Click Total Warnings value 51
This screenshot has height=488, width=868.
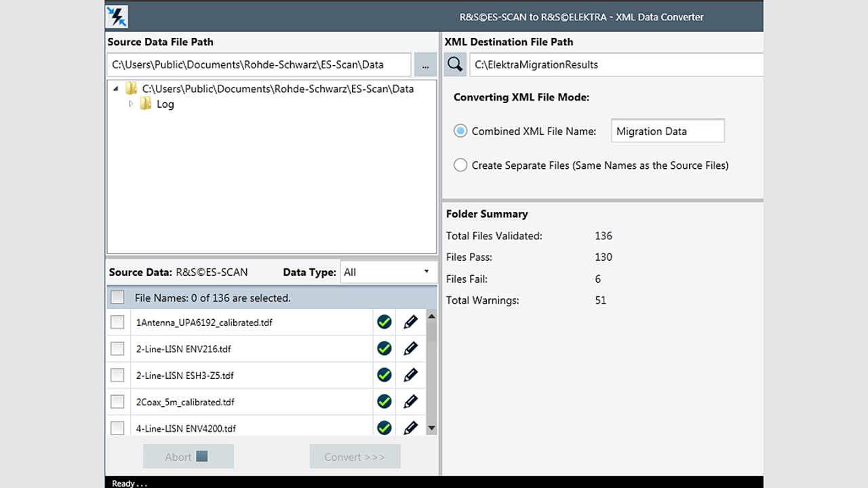(x=601, y=300)
